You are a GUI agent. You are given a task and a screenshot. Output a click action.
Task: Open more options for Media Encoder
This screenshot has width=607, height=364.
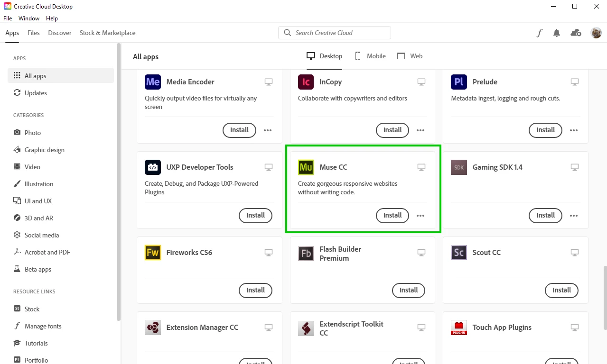click(x=268, y=130)
